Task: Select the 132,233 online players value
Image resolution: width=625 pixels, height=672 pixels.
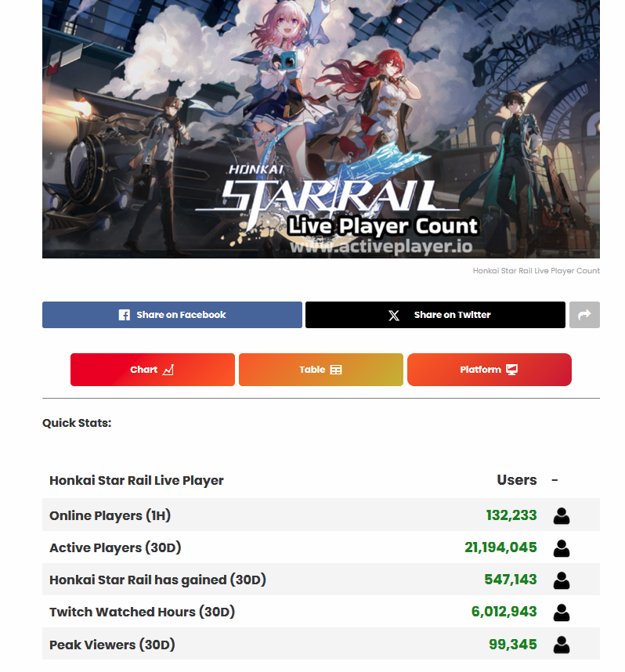Action: point(511,515)
